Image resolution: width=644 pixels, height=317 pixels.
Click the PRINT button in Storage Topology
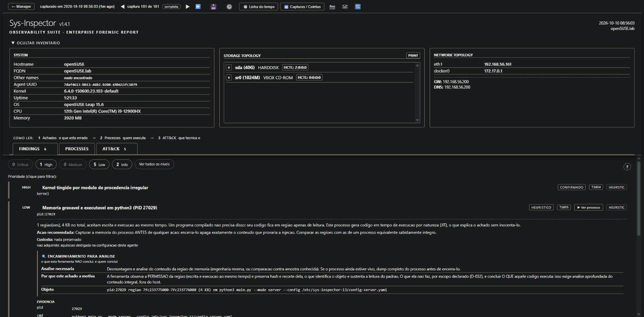tap(413, 55)
